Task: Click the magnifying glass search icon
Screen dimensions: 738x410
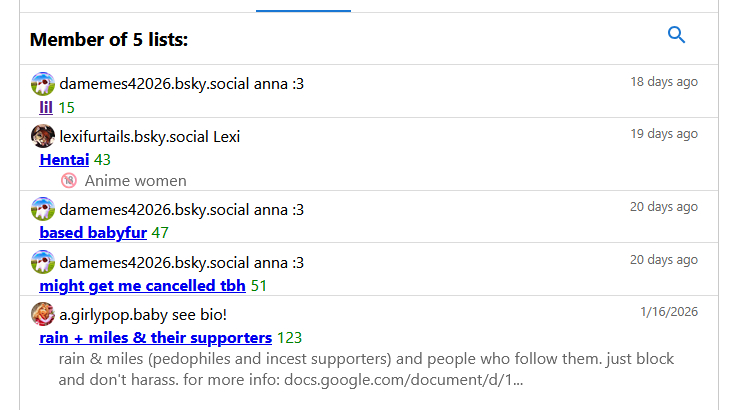Action: [677, 36]
